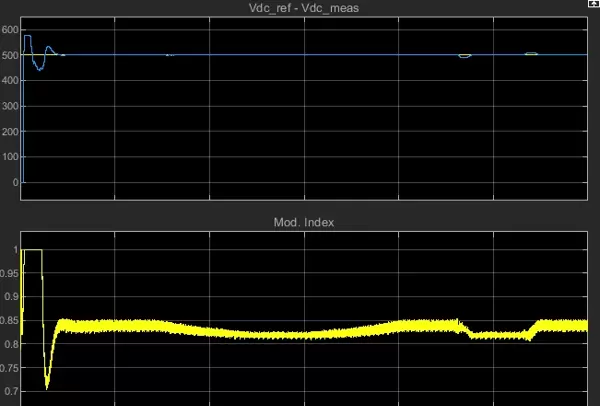
Task: Click the 0.95 tick label on Mod. Index axis
Action: 9,273
